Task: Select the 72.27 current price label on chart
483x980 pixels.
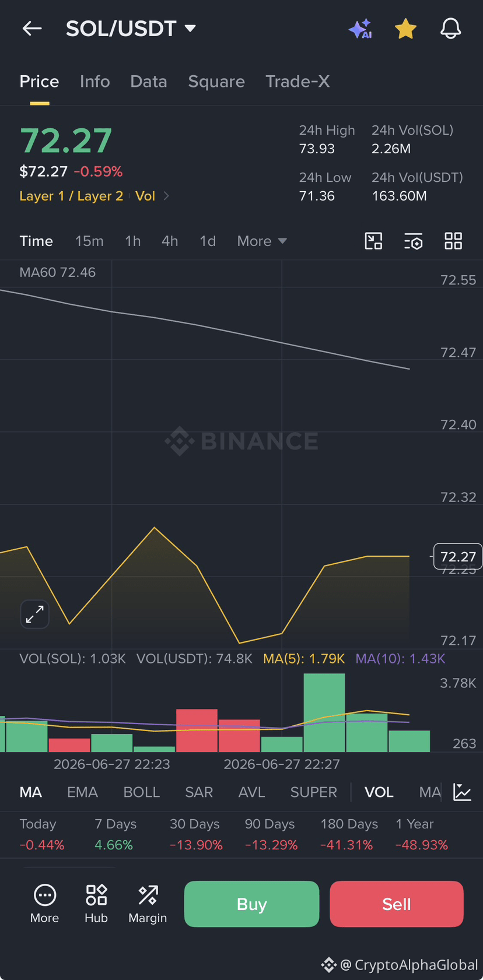Action: pyautogui.click(x=458, y=557)
